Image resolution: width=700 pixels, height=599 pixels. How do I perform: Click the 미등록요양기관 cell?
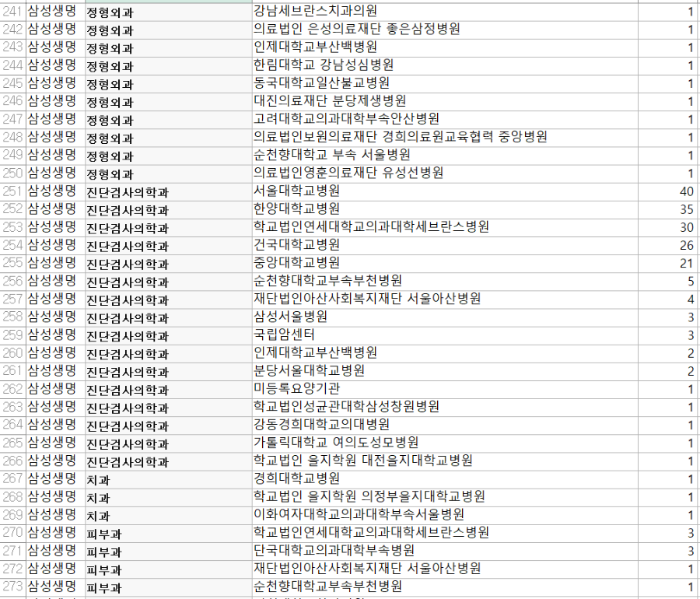click(x=445, y=390)
